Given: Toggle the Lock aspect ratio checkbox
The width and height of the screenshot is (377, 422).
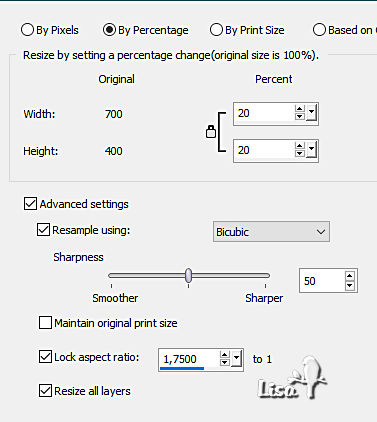Looking at the screenshot, I should pos(45,356).
